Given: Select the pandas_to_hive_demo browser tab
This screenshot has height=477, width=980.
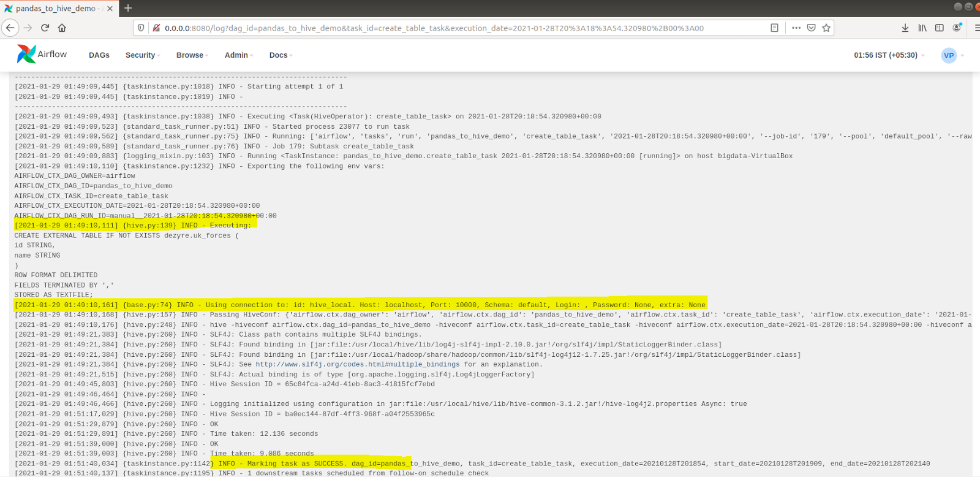Looking at the screenshot, I should click(x=55, y=9).
